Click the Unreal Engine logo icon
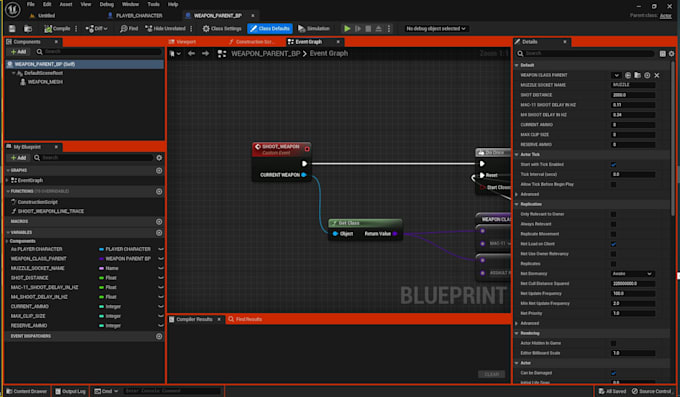This screenshot has height=397, width=680. (x=12, y=9)
